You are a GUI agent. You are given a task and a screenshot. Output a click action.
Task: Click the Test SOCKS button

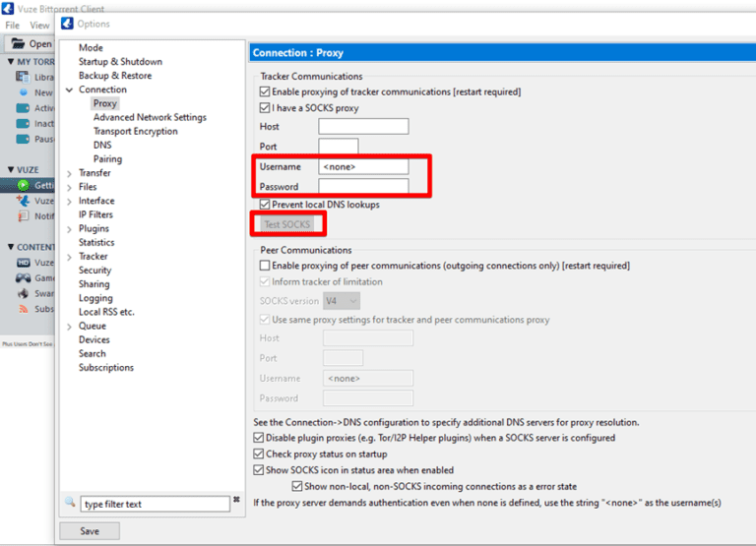[x=286, y=224]
